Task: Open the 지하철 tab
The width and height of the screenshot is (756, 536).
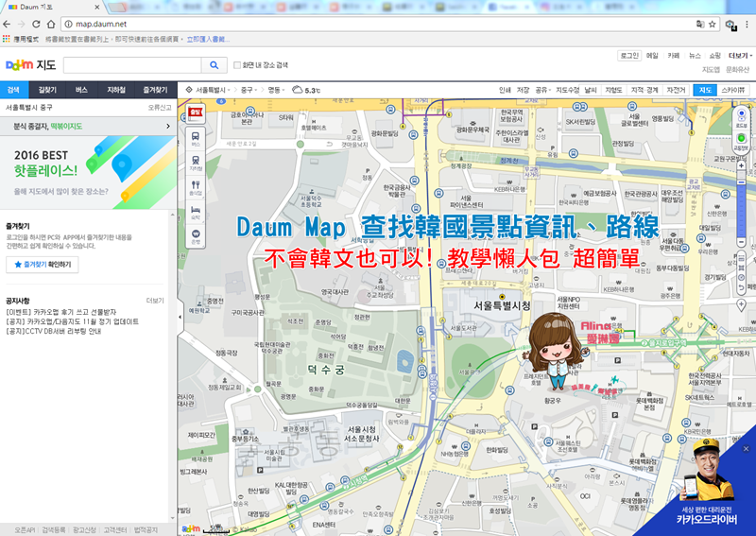Action: pos(116,90)
